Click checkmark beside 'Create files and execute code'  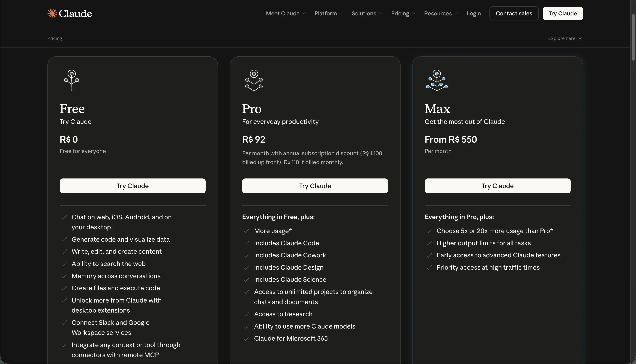click(64, 288)
